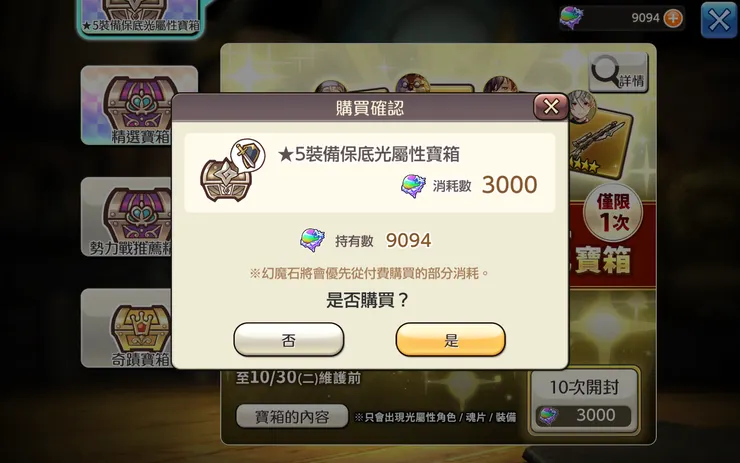Click the gem icon beside 消耗數
Viewport: 740px width, 463px height.
click(413, 185)
